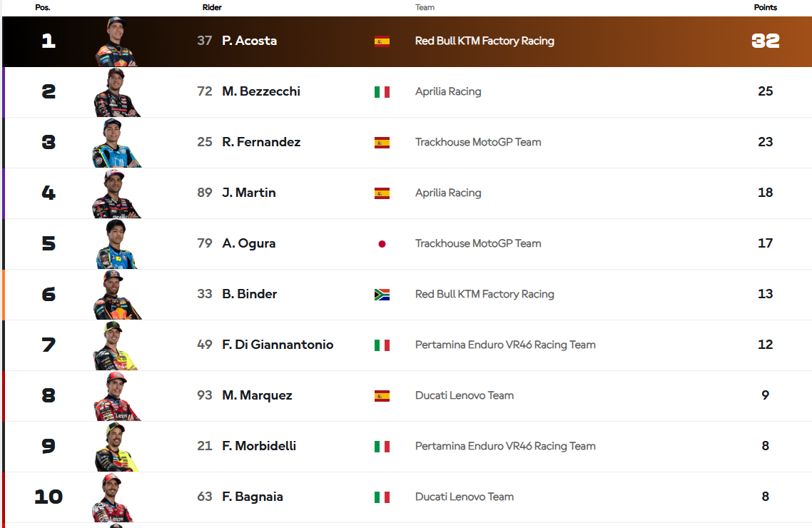Click Italy flag icon beside F. Bagnaia

[x=382, y=497]
